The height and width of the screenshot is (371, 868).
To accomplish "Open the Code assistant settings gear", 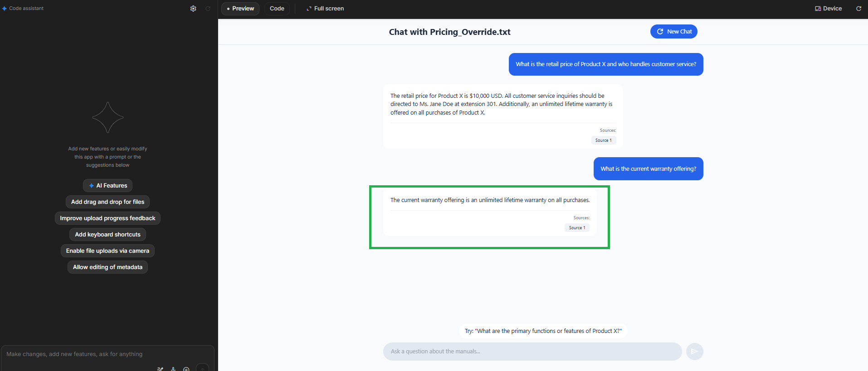I will pos(193,8).
